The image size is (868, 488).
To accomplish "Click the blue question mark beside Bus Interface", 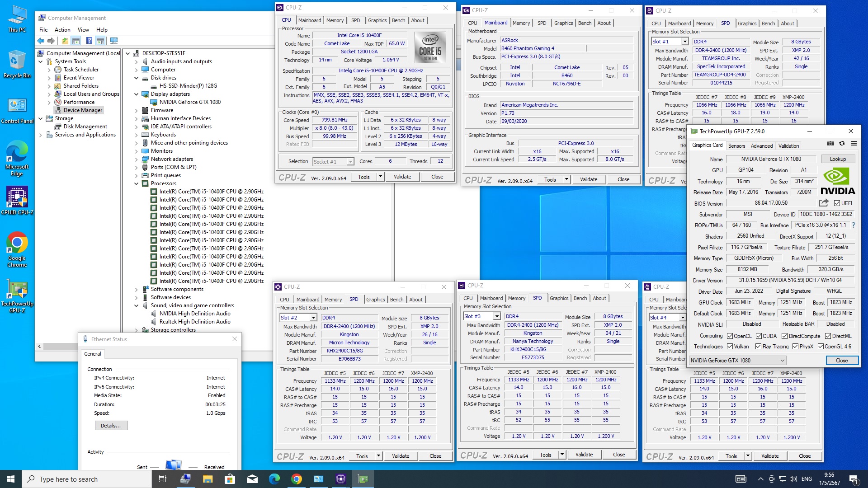I will pyautogui.click(x=854, y=225).
